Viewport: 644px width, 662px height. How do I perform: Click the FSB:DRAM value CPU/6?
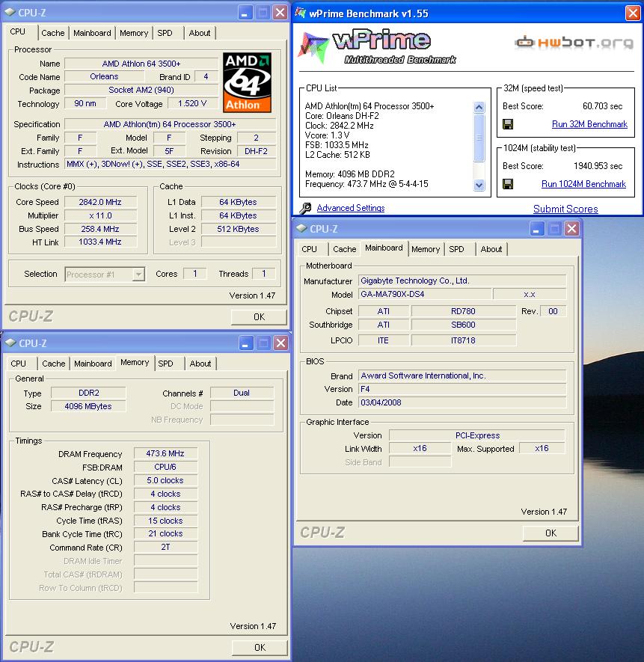[x=165, y=467]
